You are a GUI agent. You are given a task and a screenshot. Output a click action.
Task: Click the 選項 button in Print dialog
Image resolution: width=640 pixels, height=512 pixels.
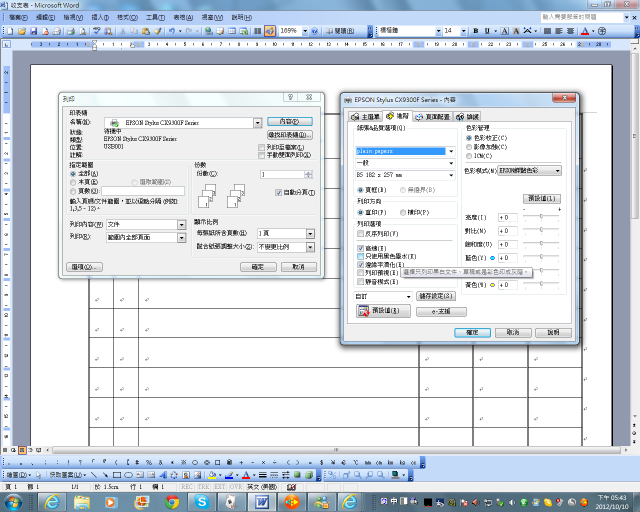(84, 267)
